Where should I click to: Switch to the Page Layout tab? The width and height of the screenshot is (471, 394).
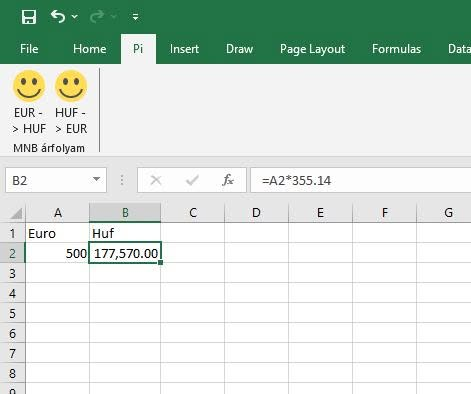(312, 49)
